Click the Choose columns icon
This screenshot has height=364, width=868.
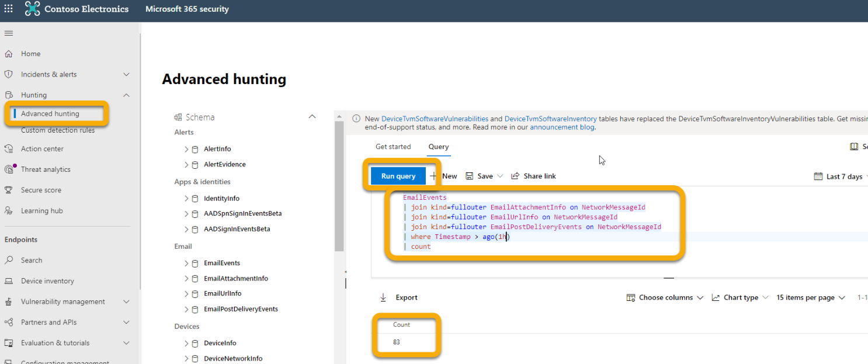pos(631,297)
